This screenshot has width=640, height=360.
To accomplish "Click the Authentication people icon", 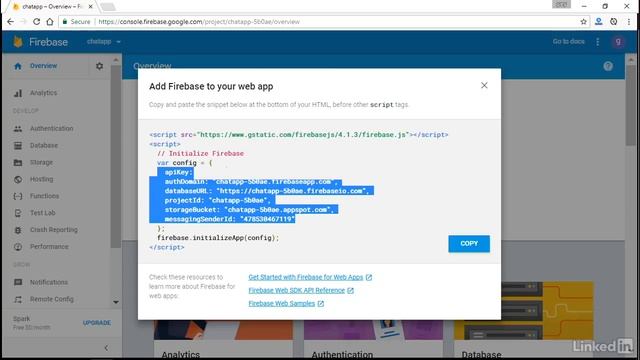I will [18, 129].
